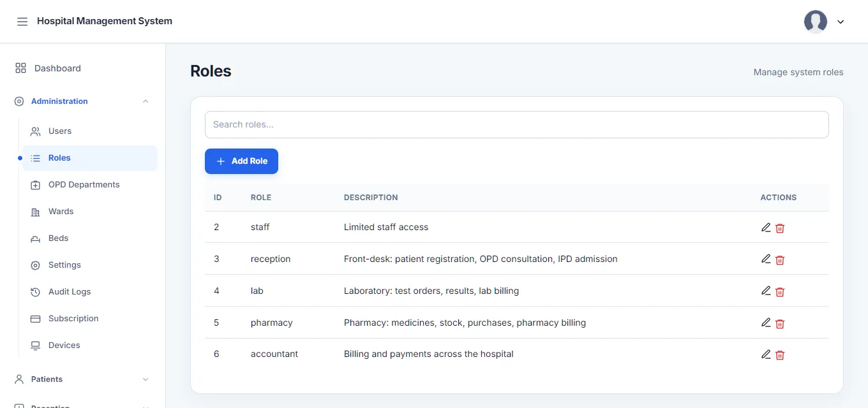Click the reception description starting 'Front-desk'
The image size is (868, 408).
(481, 259)
